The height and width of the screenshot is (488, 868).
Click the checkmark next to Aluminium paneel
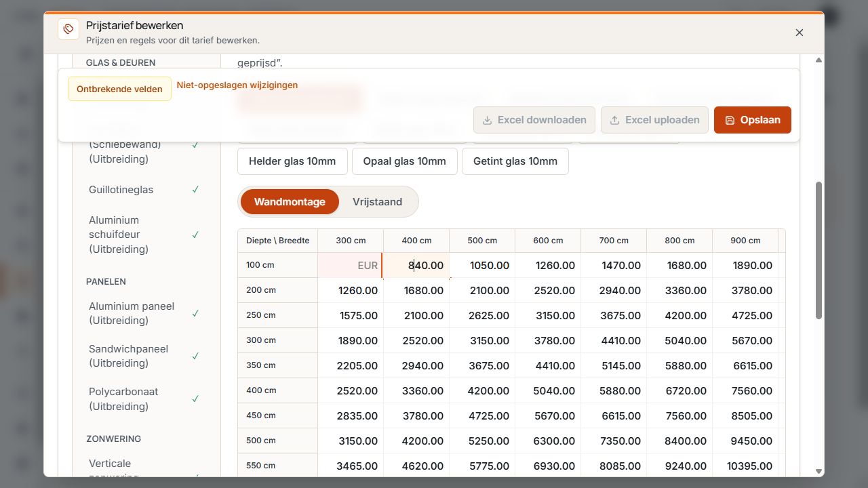pos(195,313)
